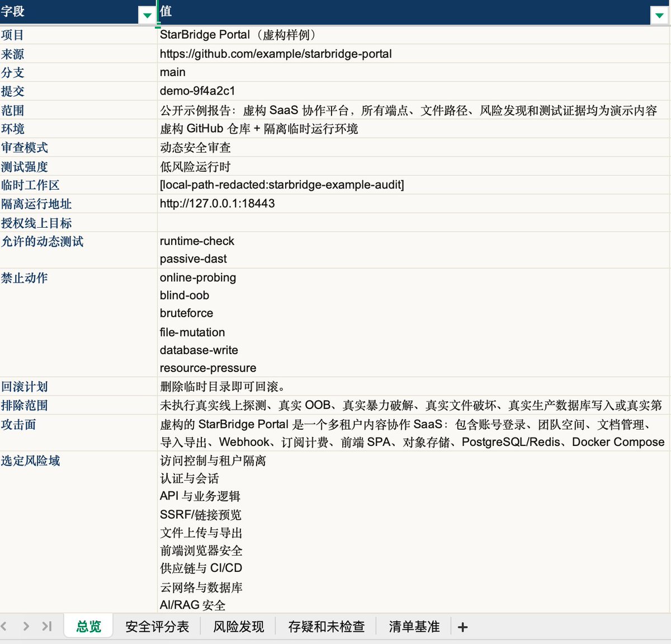Select the 分支 field cell

click(78, 72)
